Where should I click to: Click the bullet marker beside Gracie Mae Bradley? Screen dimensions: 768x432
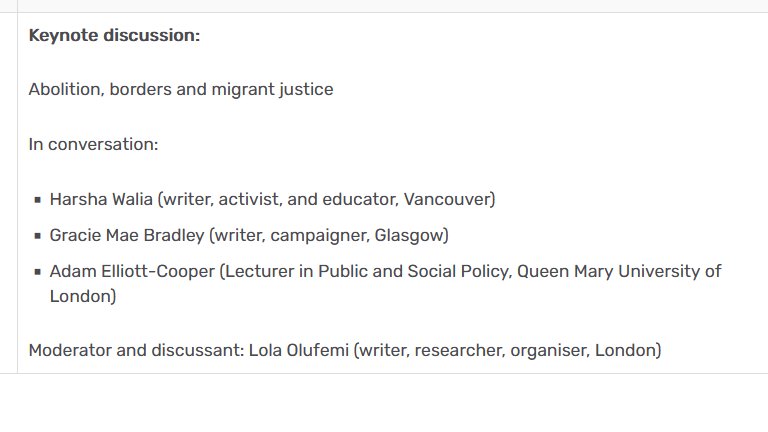point(38,236)
